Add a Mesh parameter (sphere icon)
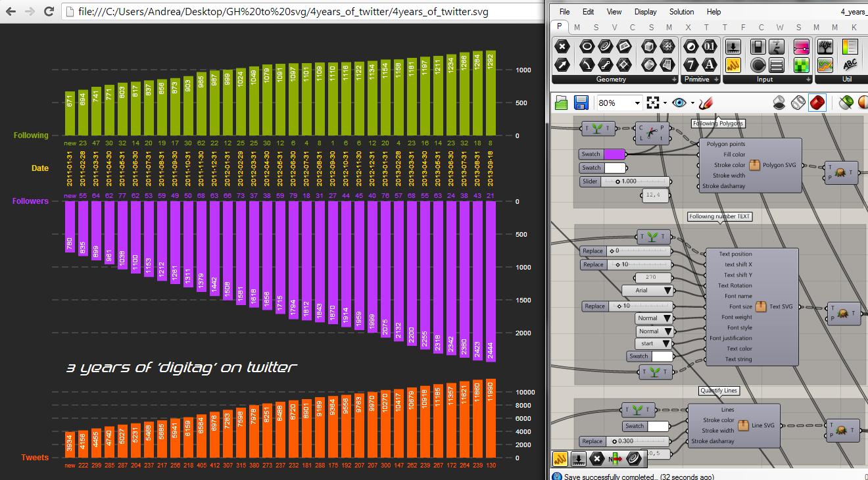The height and width of the screenshot is (480, 868). pyautogui.click(x=667, y=47)
